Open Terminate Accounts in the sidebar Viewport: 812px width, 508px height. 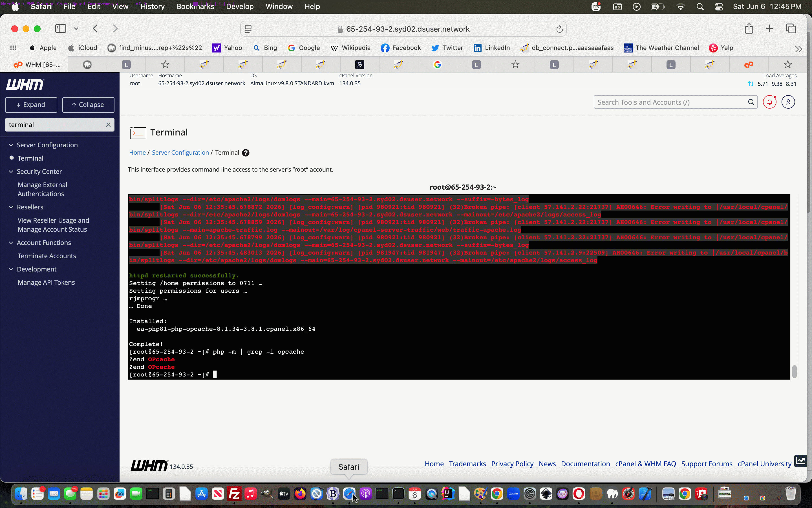point(47,256)
